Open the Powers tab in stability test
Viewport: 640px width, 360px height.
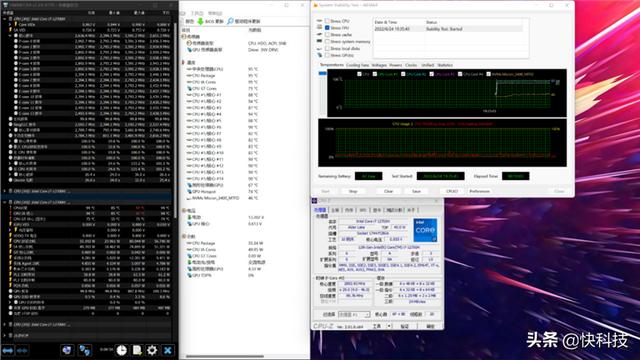[395, 65]
